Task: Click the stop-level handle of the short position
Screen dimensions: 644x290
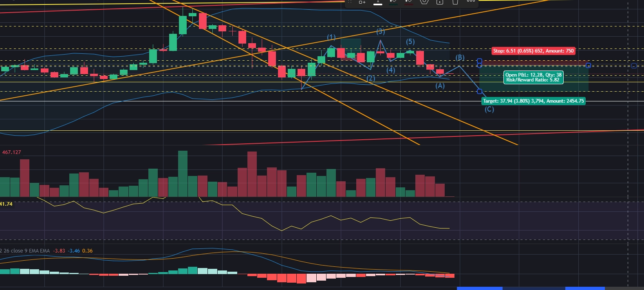Action: [x=479, y=61]
